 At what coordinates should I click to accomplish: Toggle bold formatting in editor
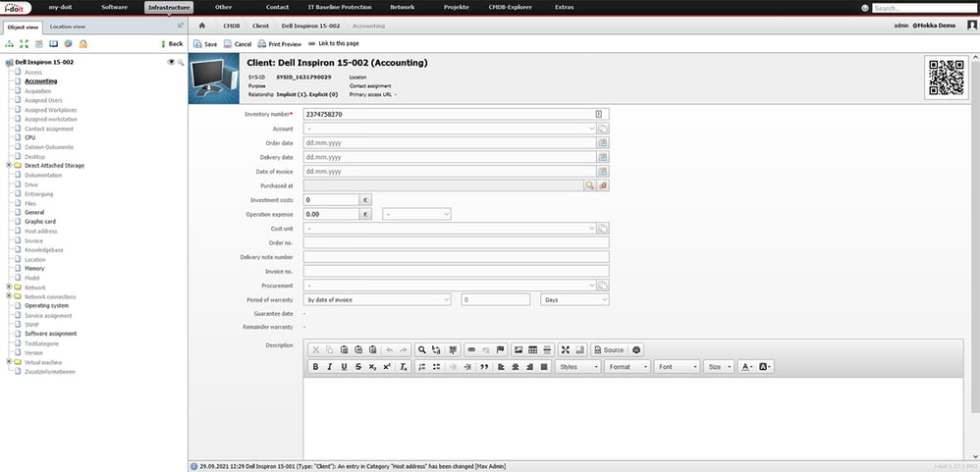tap(315, 367)
